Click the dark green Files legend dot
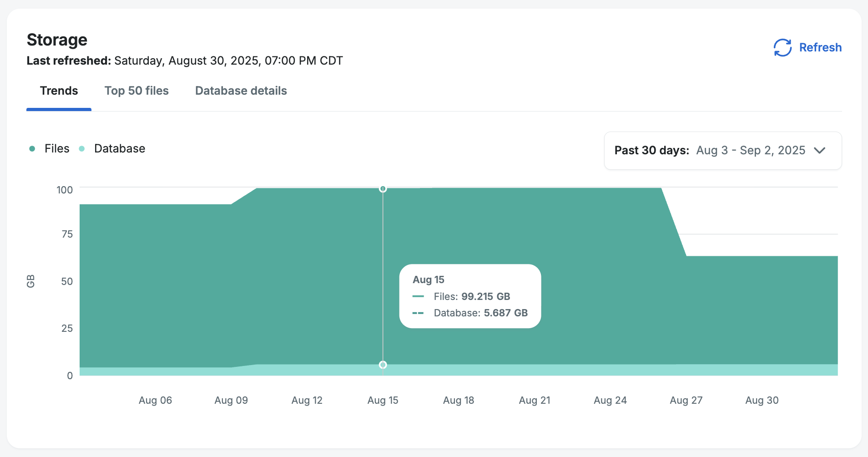 (x=32, y=149)
